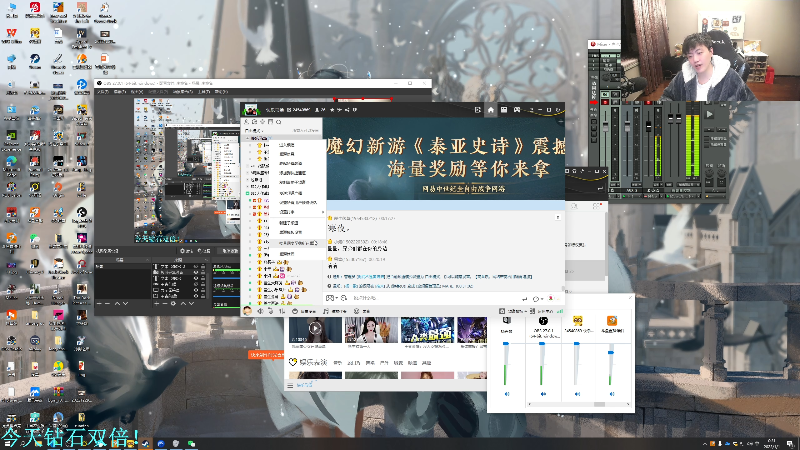Adjust the orange app volume slider in Volume Mixer
Screen dimensions: 800x450
pyautogui.click(x=611, y=353)
